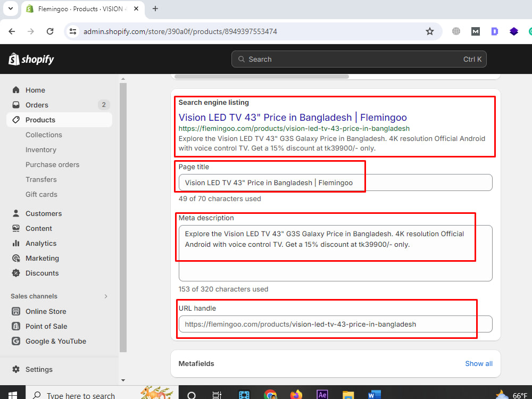Click the URL handle field

pyautogui.click(x=335, y=324)
